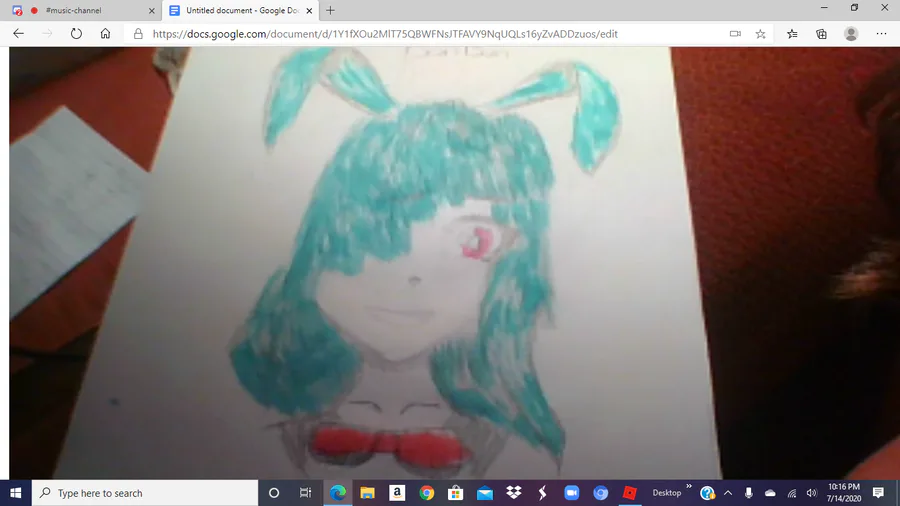Open the browser profile avatar
This screenshot has height=506, width=900.
tap(851, 34)
